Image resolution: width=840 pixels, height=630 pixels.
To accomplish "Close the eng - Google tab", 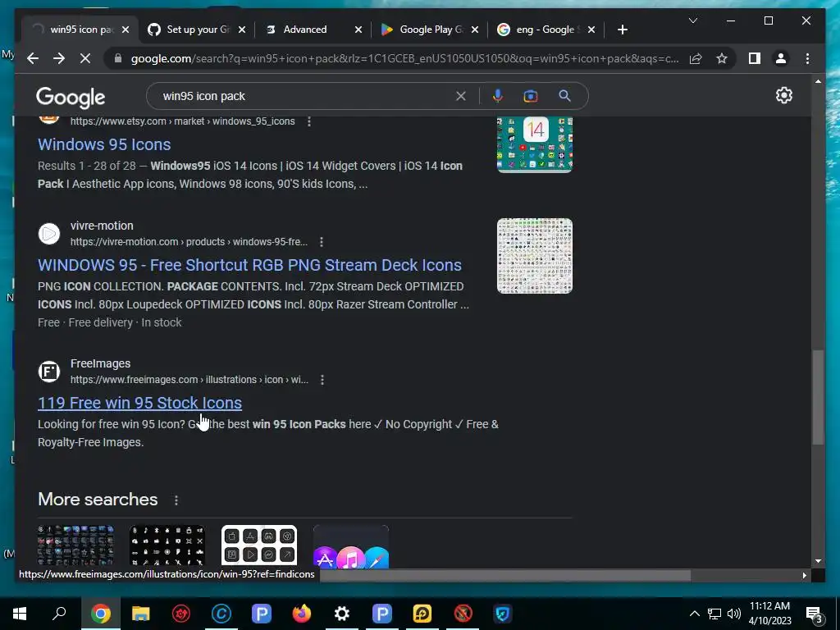I will (591, 30).
